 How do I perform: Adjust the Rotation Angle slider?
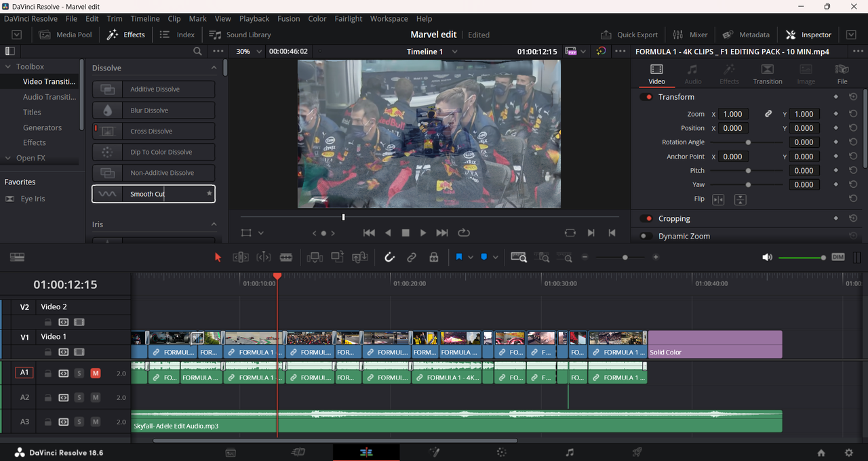[748, 142]
